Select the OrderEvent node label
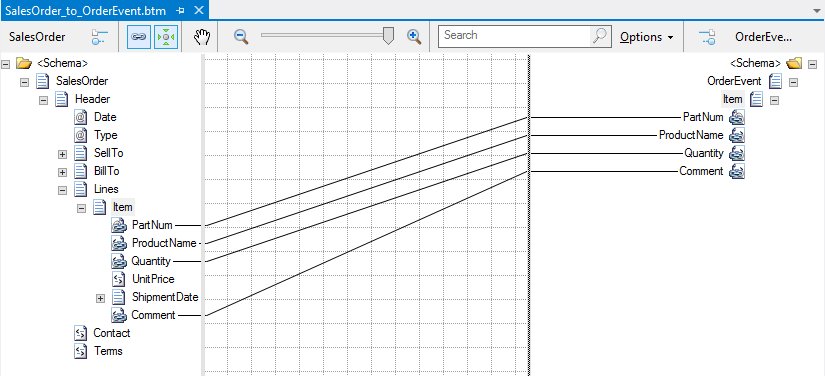Image resolution: width=825 pixels, height=376 pixels. (x=734, y=82)
